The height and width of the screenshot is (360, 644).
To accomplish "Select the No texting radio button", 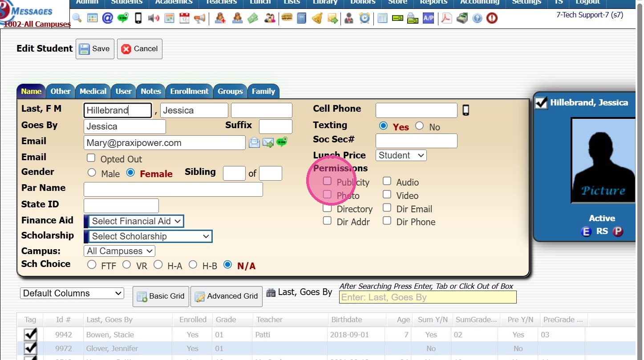I will coord(419,126).
